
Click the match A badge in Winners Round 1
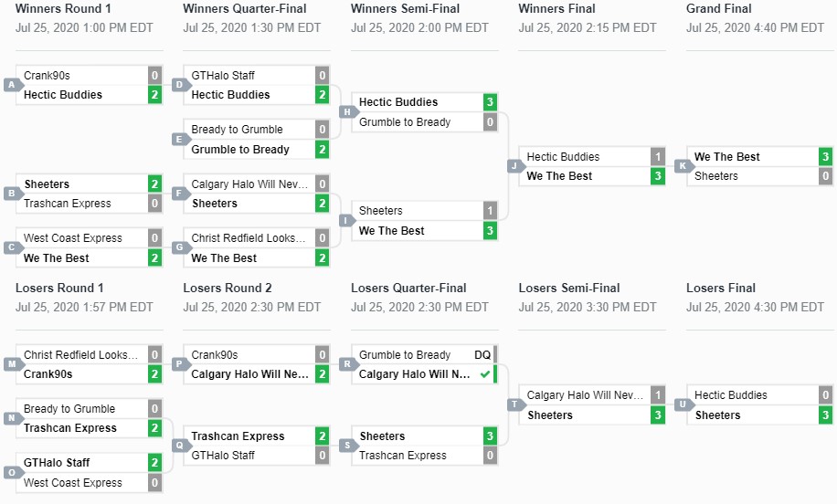point(12,85)
